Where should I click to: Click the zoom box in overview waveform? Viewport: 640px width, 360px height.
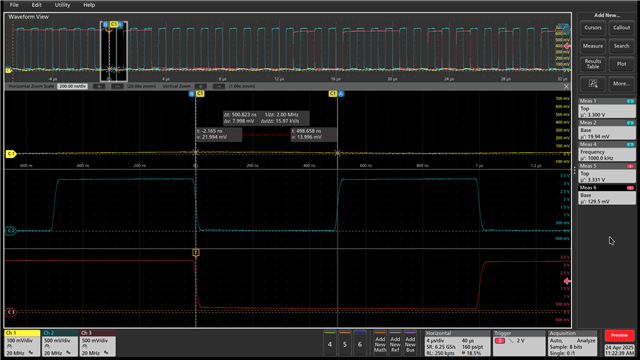click(114, 51)
